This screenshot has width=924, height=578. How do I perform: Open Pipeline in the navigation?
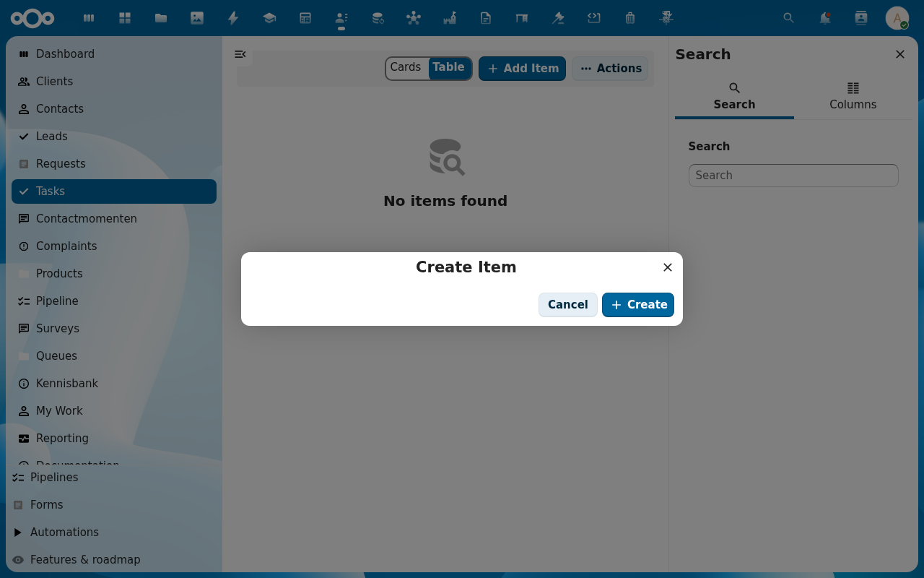tap(114, 301)
